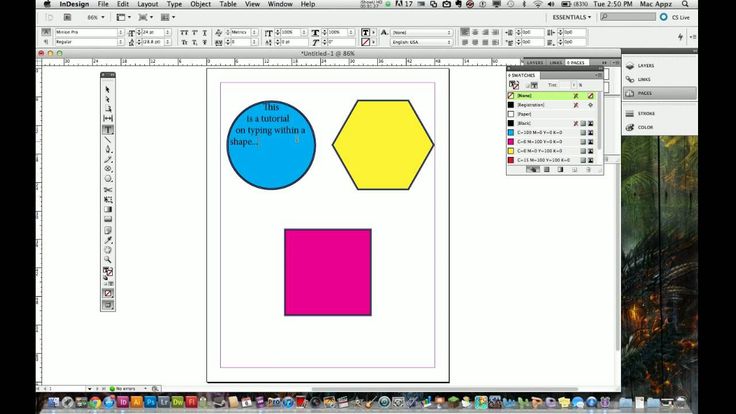Viewport: 736px width, 414px height.
Task: Toggle fill and stroke proxy in Swatches
Action: [x=514, y=85]
